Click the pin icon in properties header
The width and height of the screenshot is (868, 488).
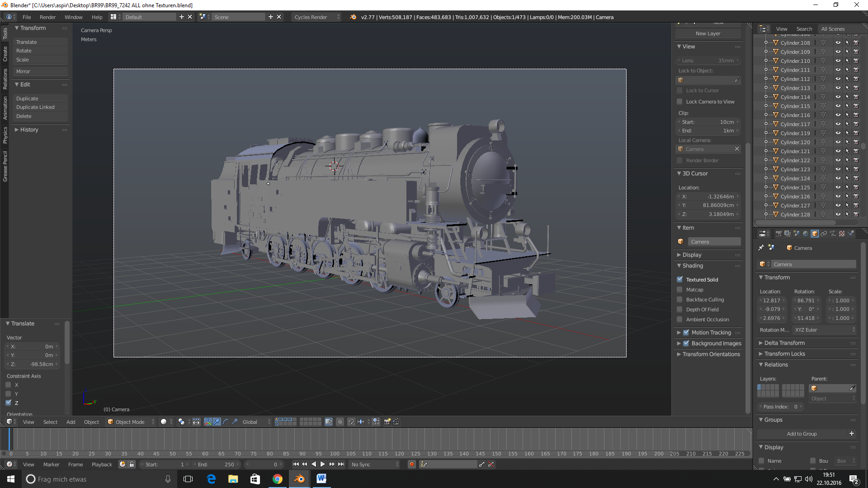pyautogui.click(x=761, y=248)
